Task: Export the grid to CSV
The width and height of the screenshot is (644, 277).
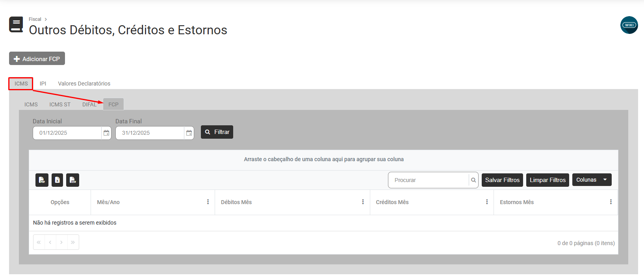Action: [72, 180]
